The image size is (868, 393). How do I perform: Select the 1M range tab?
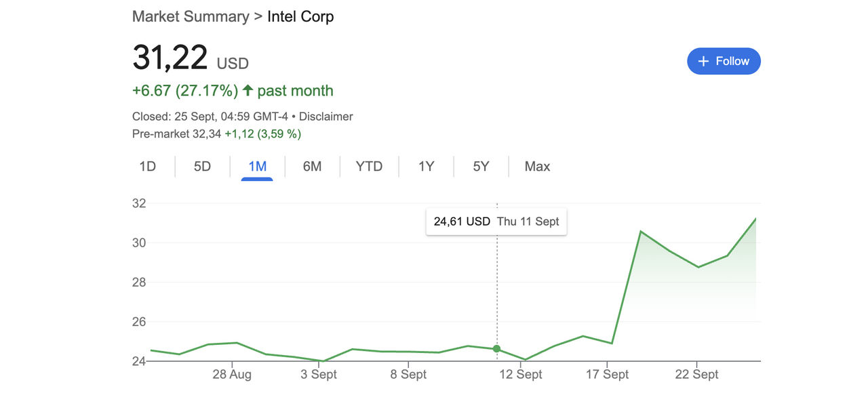click(x=257, y=167)
